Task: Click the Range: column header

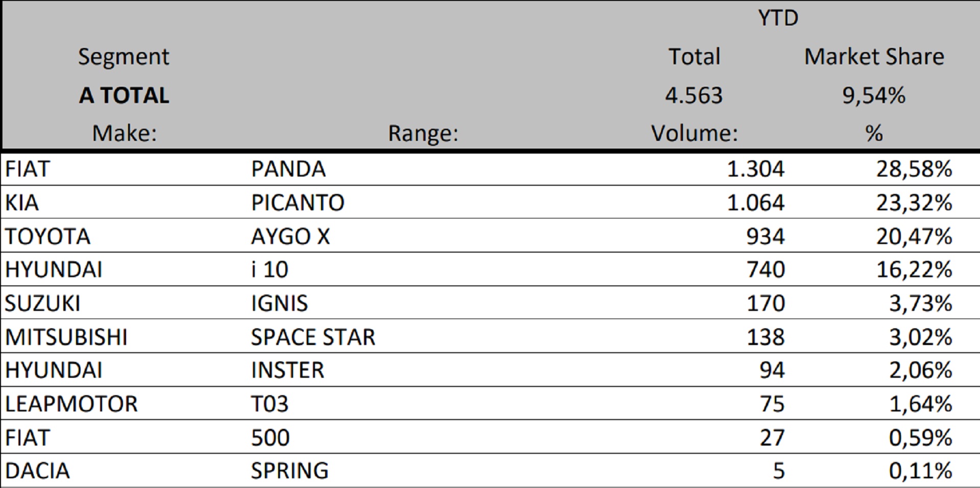Action: (x=423, y=133)
